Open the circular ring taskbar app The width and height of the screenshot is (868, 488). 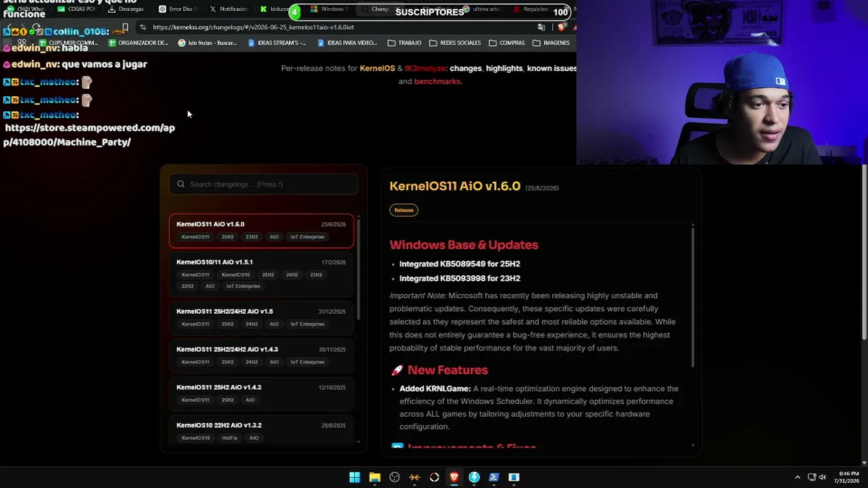pos(435,477)
